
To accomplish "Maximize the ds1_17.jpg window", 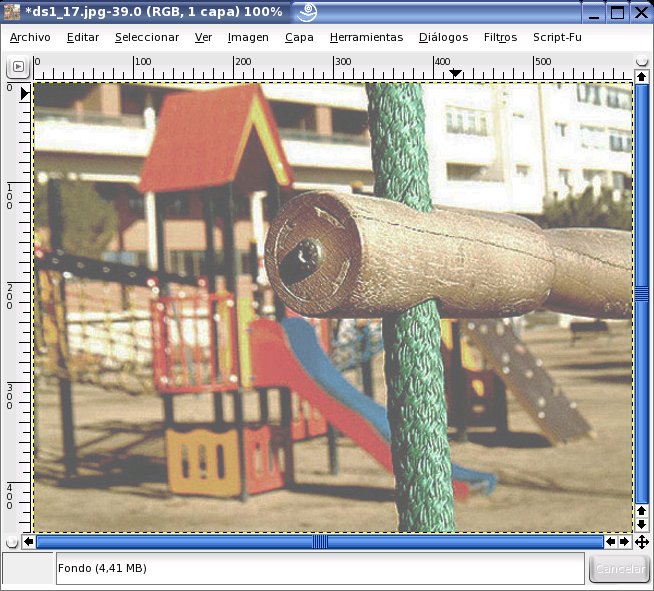I will pos(617,13).
